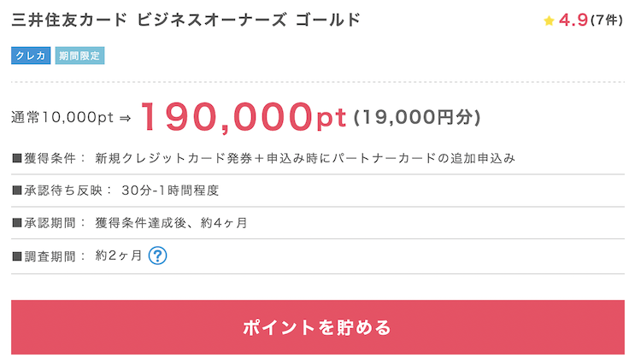Click the yellow rating star icon
This screenshot has height=364, width=635.
[549, 21]
